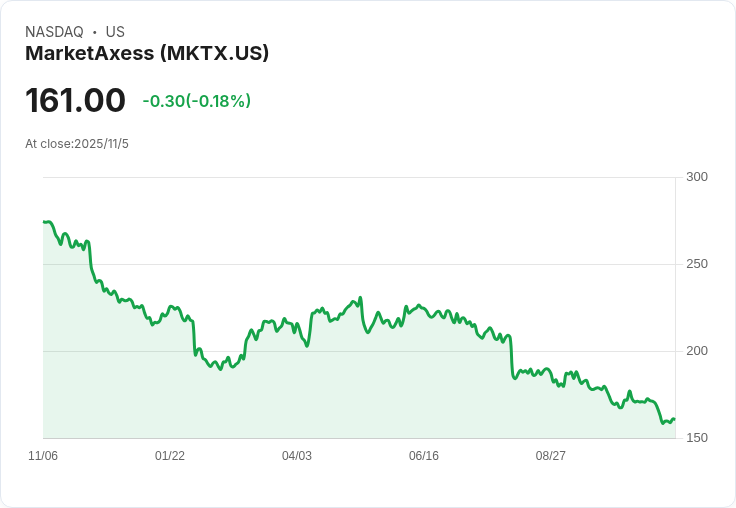Click the 11/06 x-axis date label

tap(43, 455)
